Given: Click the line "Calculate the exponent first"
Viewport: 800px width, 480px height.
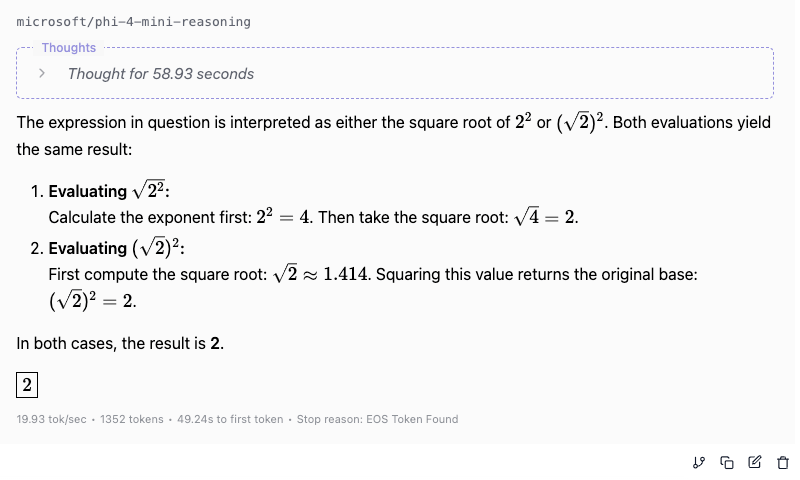Looking at the screenshot, I should pyautogui.click(x=180, y=217).
